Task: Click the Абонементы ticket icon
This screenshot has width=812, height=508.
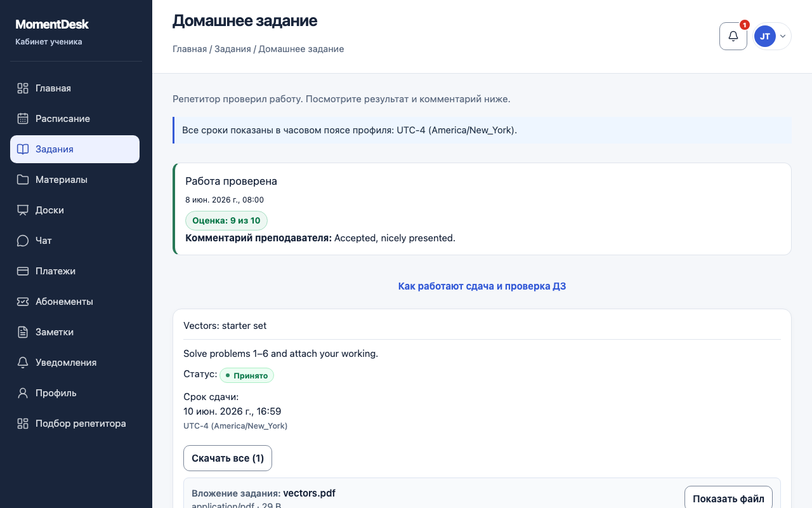Action: [23, 302]
